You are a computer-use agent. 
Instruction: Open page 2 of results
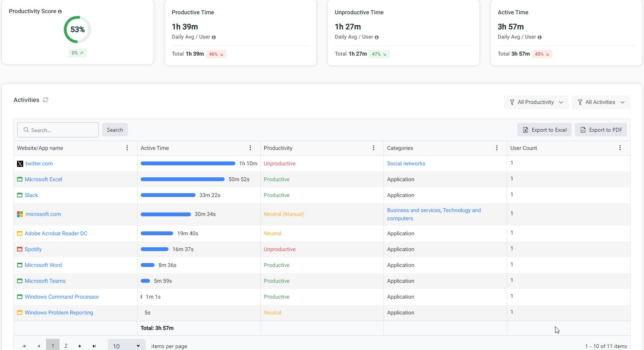(x=66, y=346)
